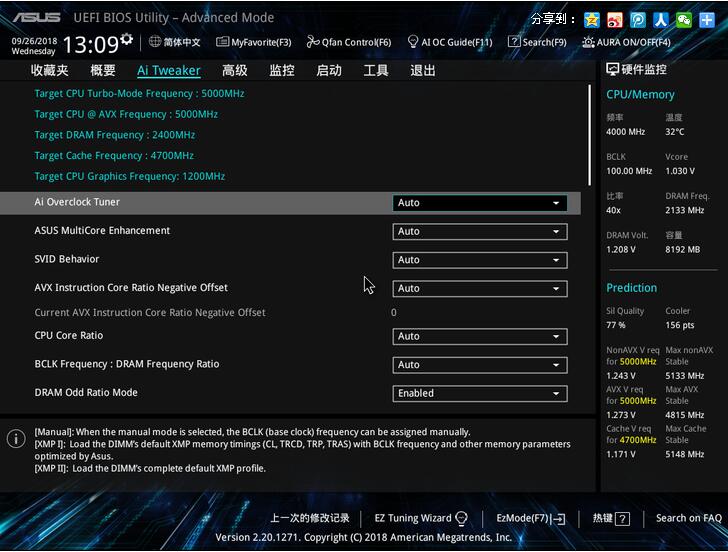Click Max nonAVX Stable 5133 MHz value

click(684, 376)
